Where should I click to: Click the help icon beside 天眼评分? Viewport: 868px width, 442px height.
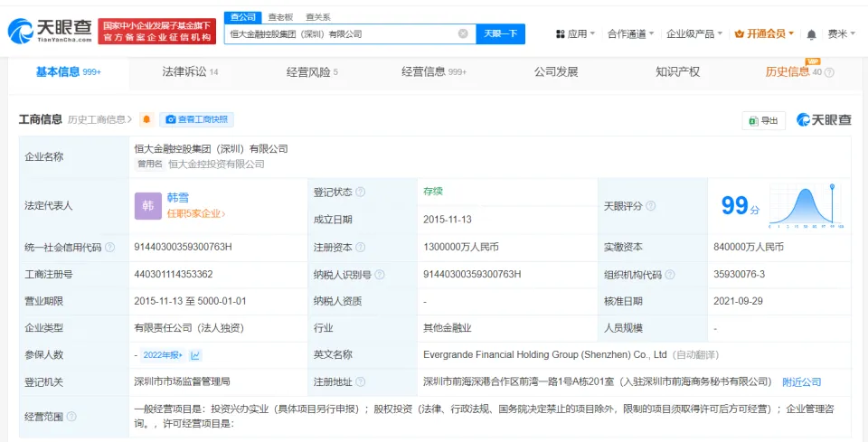coord(650,206)
